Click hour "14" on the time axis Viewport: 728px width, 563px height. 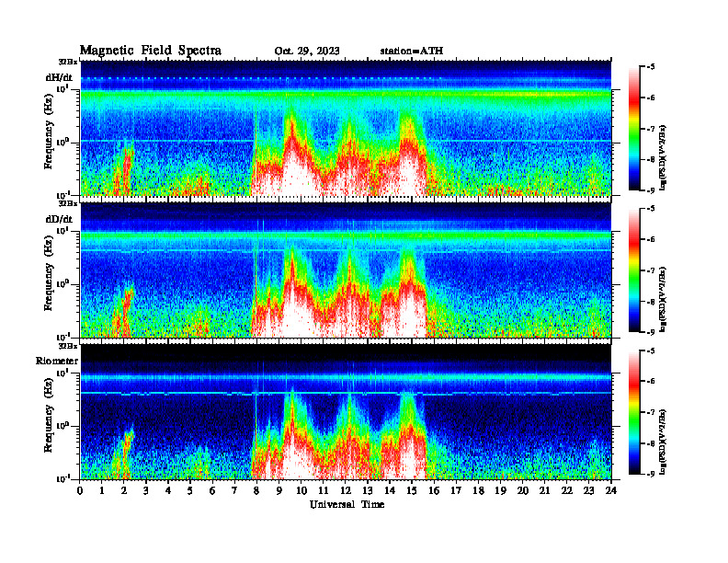coord(390,490)
